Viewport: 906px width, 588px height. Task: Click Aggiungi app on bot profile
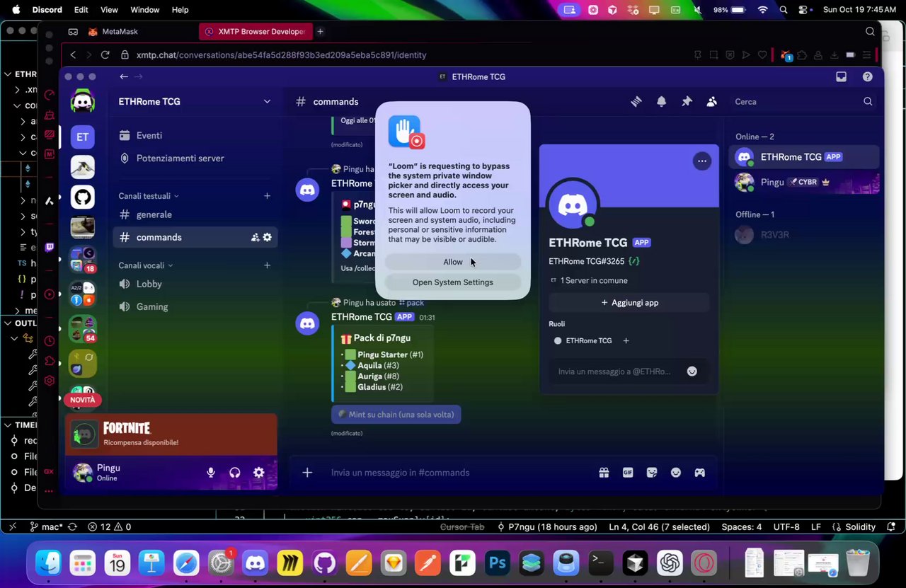coord(629,303)
